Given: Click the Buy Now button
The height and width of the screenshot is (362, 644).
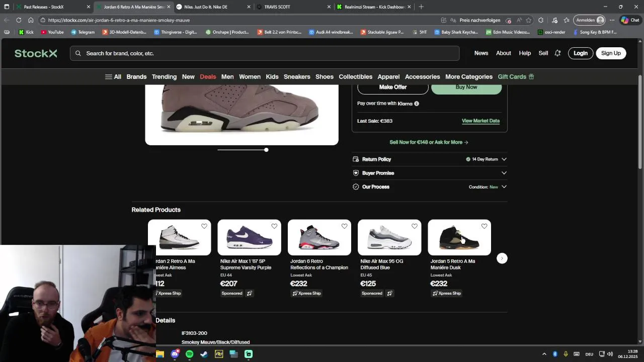Looking at the screenshot, I should [466, 87].
